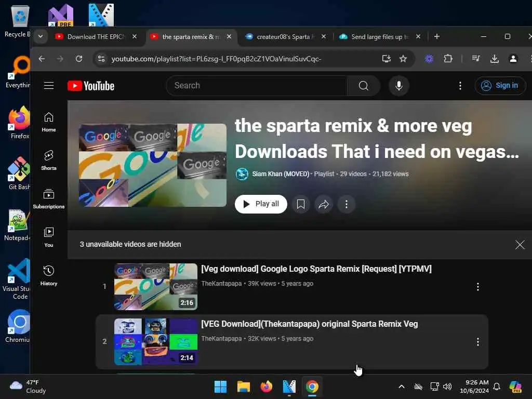This screenshot has height=399, width=532.
Task: Focus the YouTube search field
Action: click(x=257, y=86)
